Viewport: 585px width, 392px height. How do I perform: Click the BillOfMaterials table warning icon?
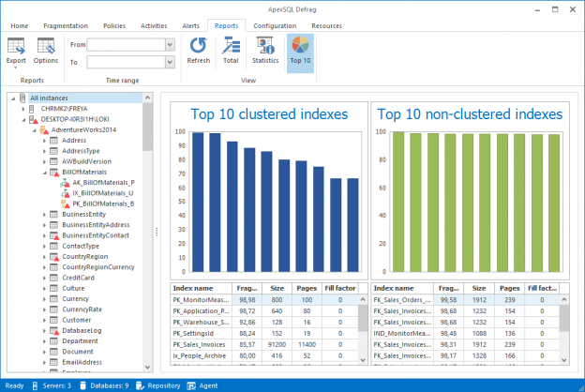[54, 173]
